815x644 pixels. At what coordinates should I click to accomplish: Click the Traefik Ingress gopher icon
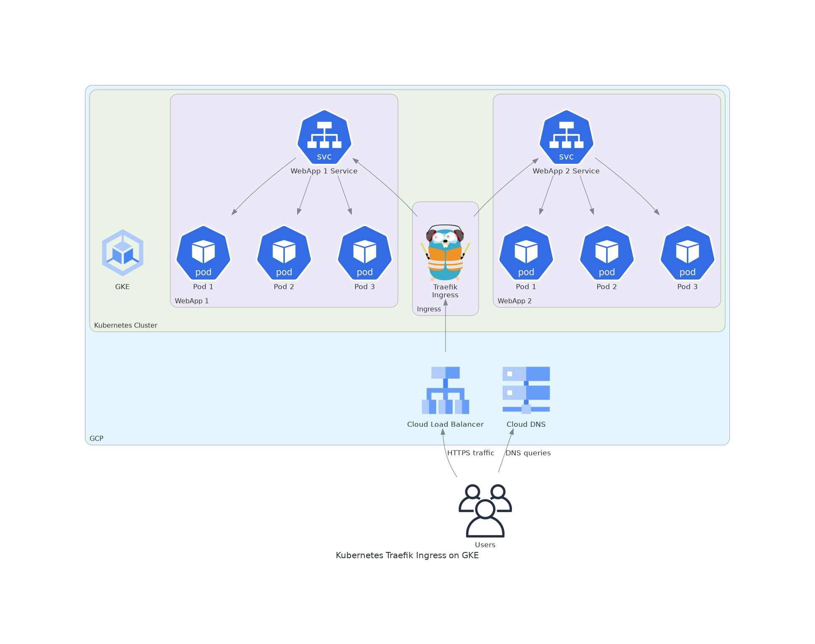point(445,253)
